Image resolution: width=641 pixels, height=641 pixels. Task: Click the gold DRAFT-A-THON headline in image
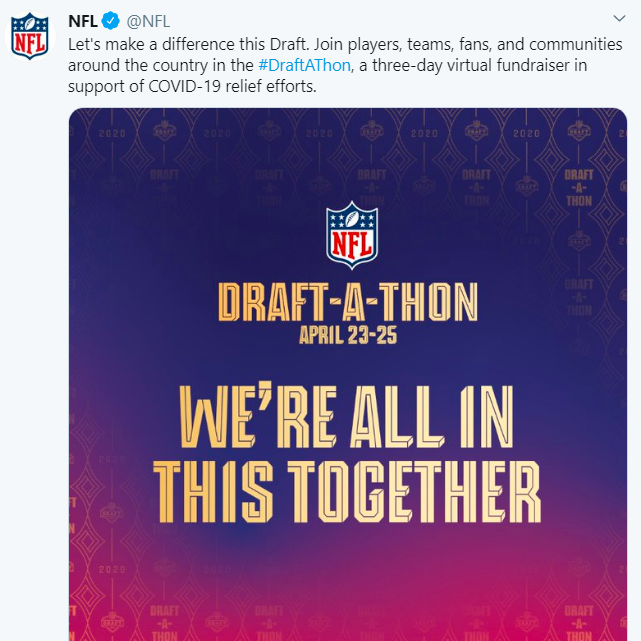[x=347, y=303]
